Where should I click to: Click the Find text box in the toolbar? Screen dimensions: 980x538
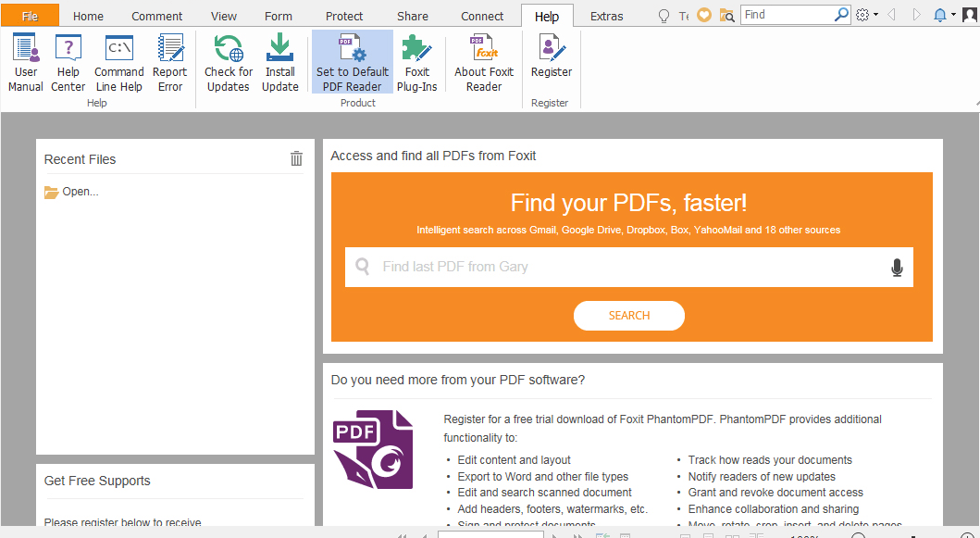786,15
